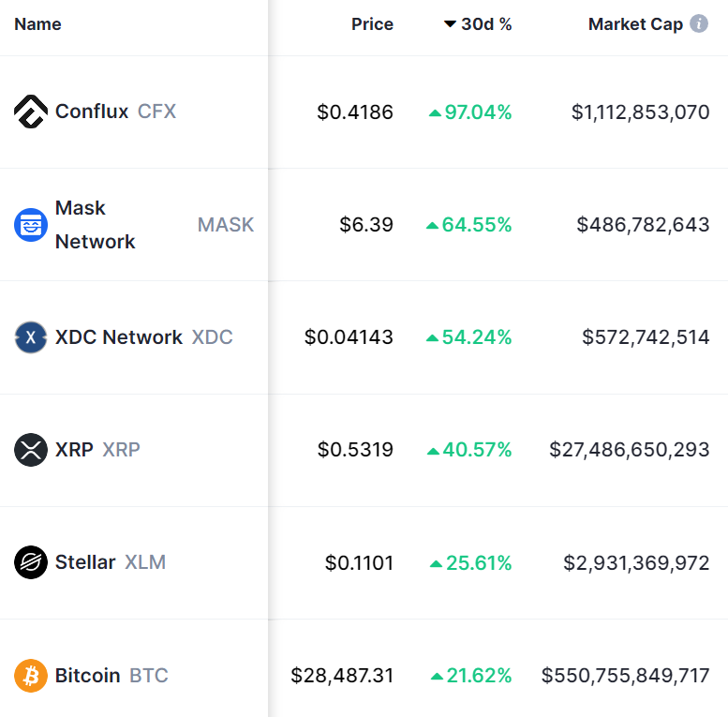The height and width of the screenshot is (717, 728).
Task: Click the Bitcoin logo icon
Action: (31, 675)
